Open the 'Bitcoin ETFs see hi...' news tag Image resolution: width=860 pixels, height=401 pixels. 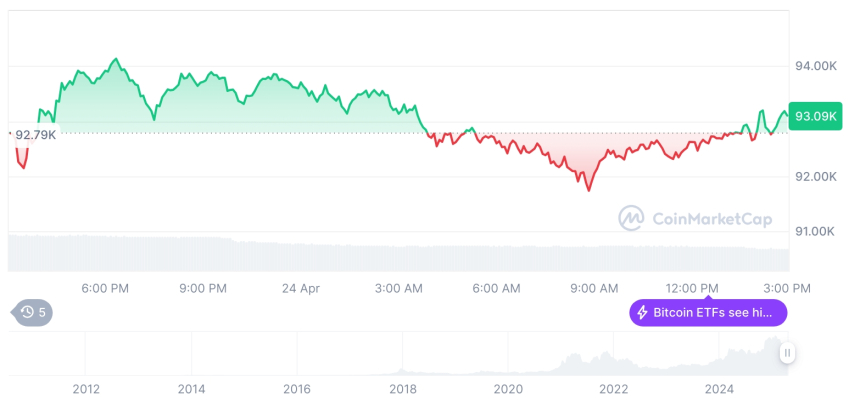pos(708,313)
